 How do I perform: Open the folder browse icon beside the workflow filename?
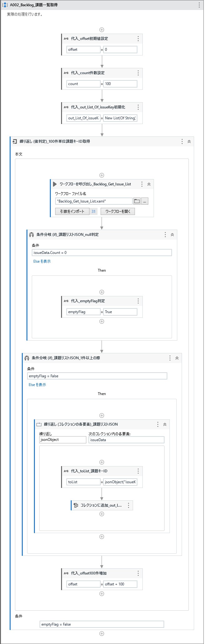pyautogui.click(x=137, y=201)
